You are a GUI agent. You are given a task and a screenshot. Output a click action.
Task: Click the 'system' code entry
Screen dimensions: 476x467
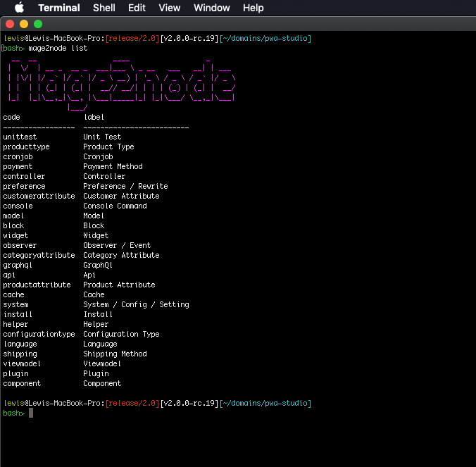pos(15,305)
